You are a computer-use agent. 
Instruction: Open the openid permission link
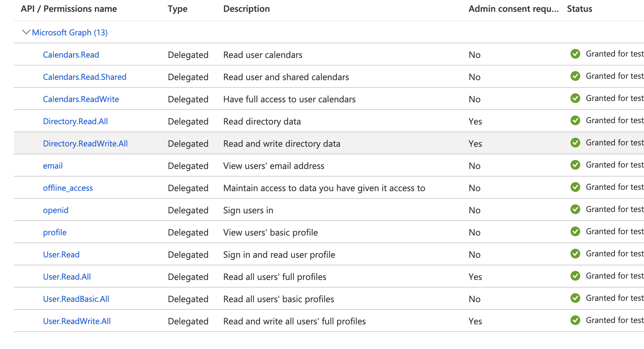click(x=55, y=210)
